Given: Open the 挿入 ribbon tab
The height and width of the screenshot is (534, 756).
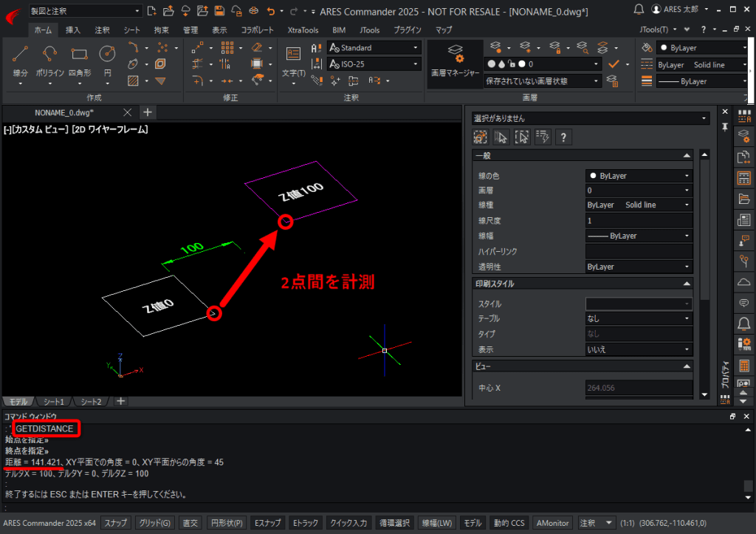Looking at the screenshot, I should click(x=73, y=30).
